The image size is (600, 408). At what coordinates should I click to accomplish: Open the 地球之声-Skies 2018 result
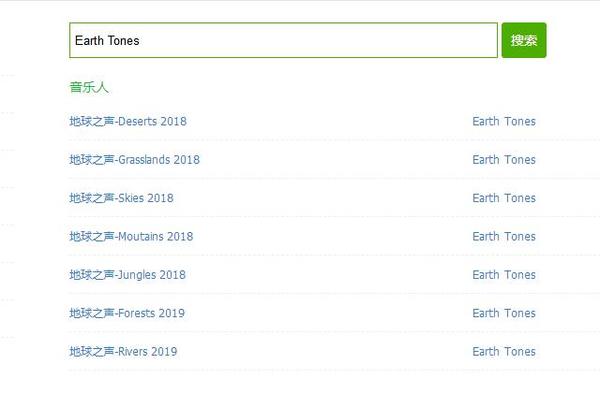[x=121, y=198]
